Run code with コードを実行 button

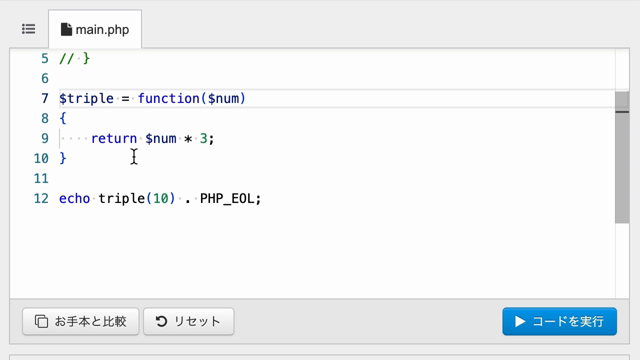point(560,322)
